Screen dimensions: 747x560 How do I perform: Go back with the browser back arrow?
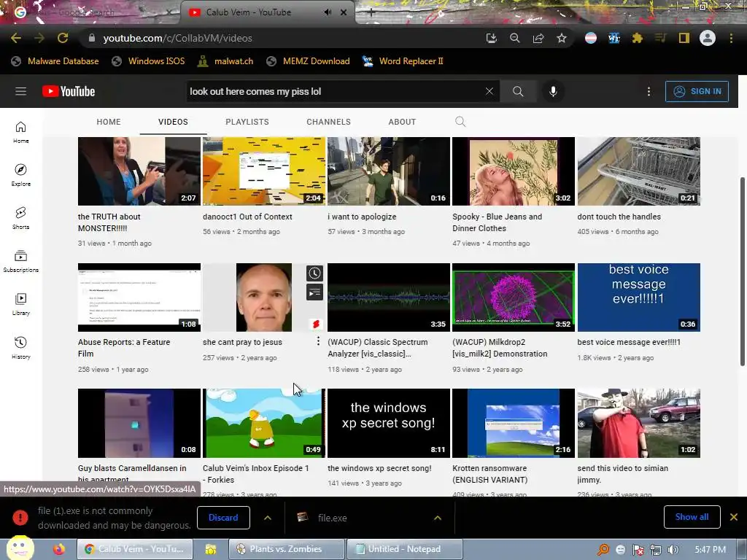(x=16, y=38)
